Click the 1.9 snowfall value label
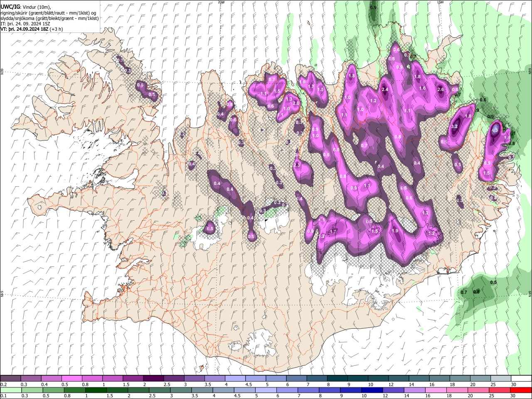The height and width of the screenshot is (399, 532). (x=395, y=231)
